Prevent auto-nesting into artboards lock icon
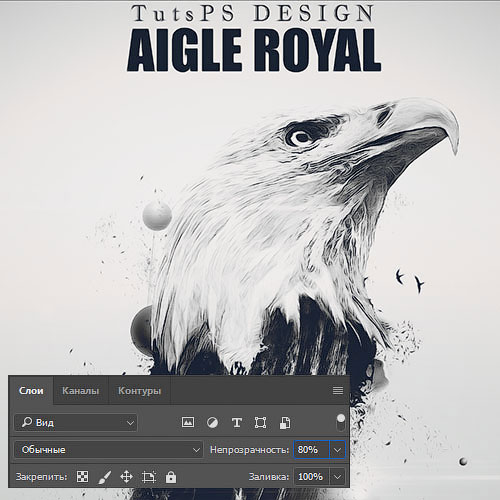The height and width of the screenshot is (500, 500). click(149, 477)
